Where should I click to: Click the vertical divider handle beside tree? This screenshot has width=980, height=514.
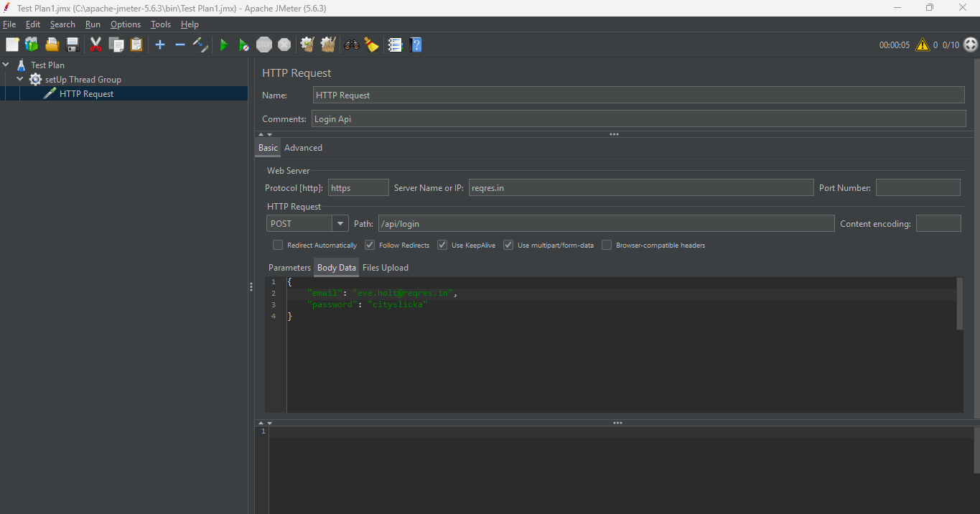251,287
